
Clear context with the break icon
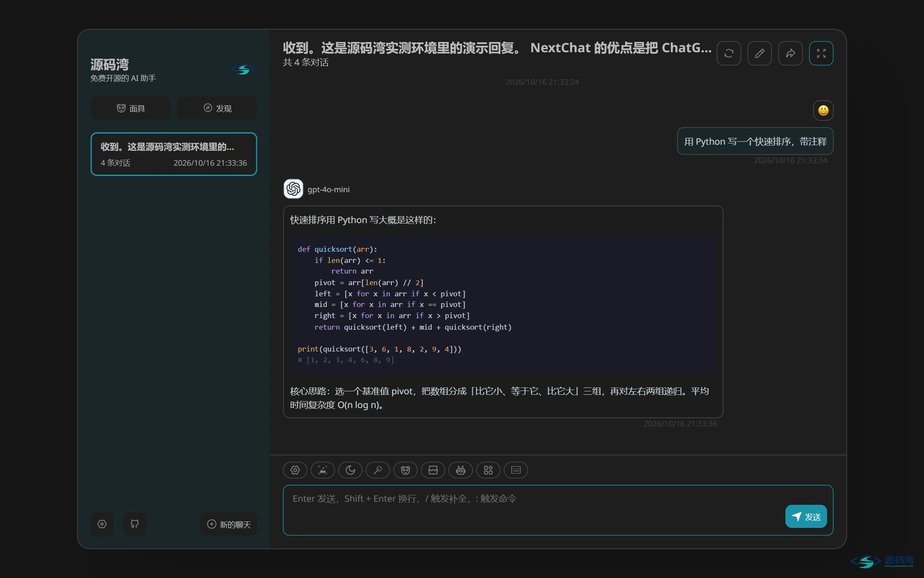(x=433, y=470)
